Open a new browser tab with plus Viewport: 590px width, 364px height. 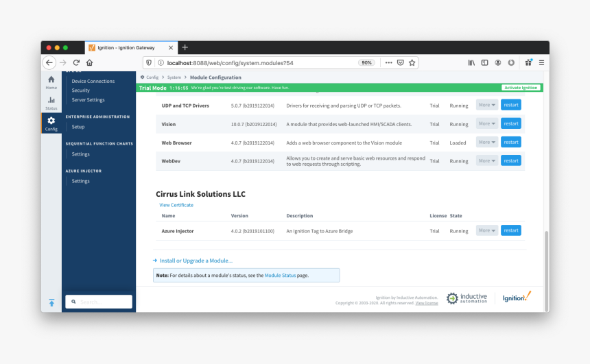click(x=185, y=47)
